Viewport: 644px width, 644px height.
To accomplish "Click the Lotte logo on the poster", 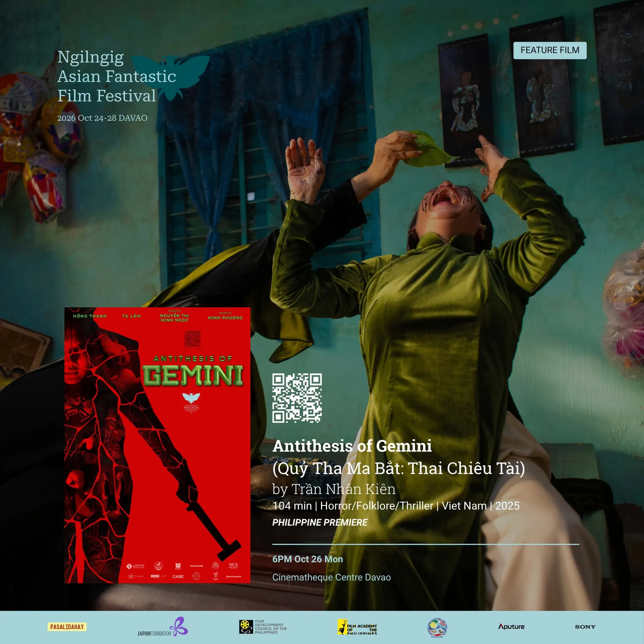I will 135,566.
